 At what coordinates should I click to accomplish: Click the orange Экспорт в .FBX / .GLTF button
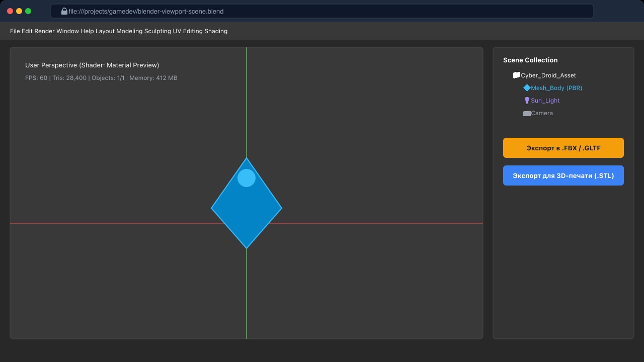[563, 148]
